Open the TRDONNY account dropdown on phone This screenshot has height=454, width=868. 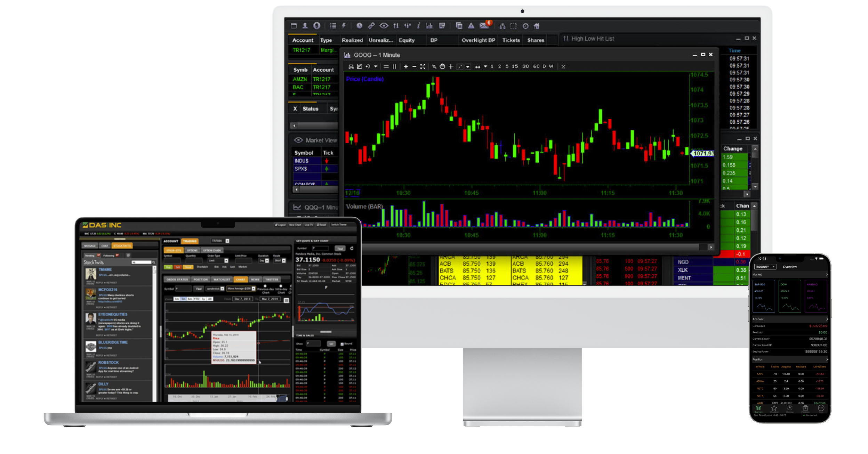click(x=765, y=267)
